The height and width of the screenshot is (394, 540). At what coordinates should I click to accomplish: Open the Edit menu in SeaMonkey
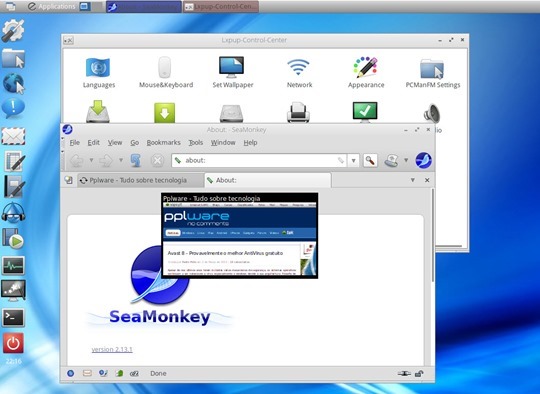tap(93, 143)
